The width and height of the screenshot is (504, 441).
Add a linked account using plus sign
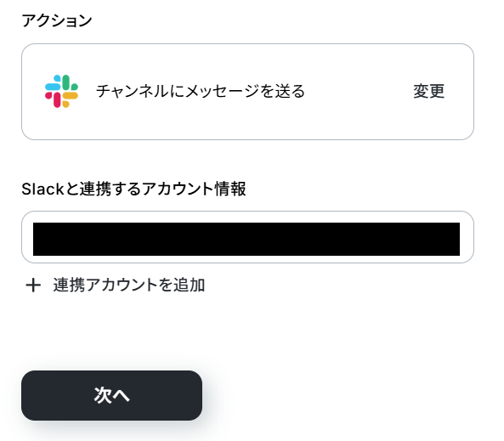pos(33,286)
